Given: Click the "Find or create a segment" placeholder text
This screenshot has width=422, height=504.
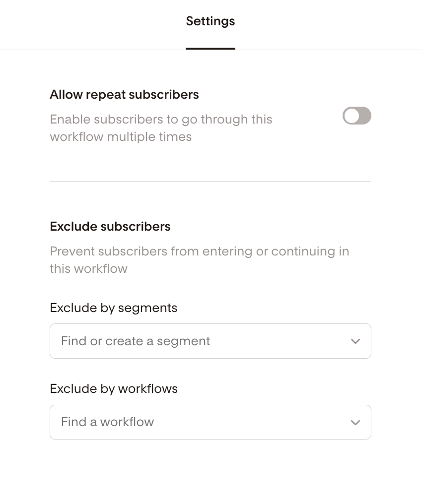Looking at the screenshot, I should click(x=136, y=341).
